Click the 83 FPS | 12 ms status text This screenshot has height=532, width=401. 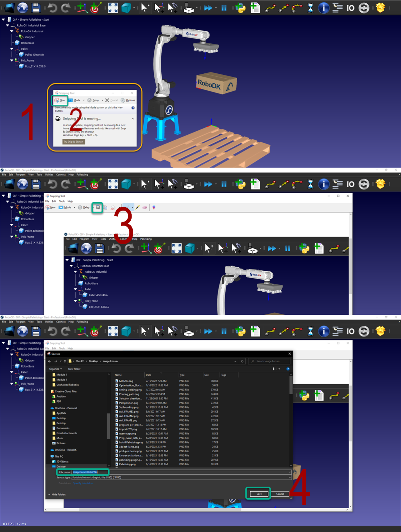[14, 524]
